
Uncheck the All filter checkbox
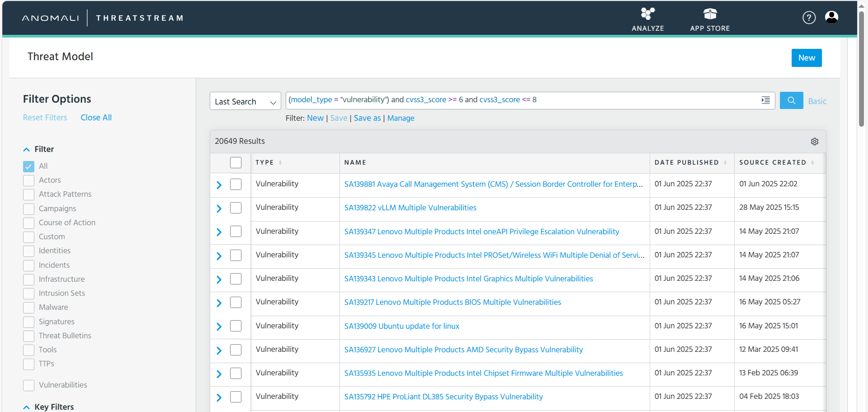coord(28,166)
